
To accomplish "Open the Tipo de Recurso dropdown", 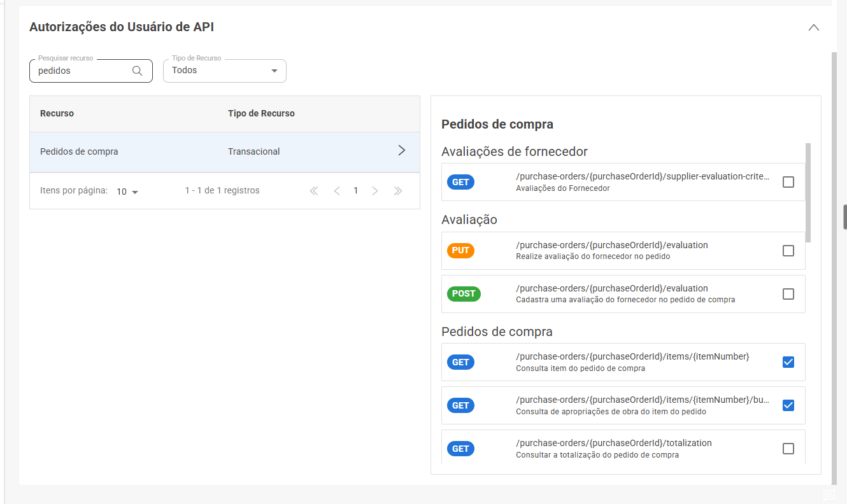I will [x=225, y=71].
